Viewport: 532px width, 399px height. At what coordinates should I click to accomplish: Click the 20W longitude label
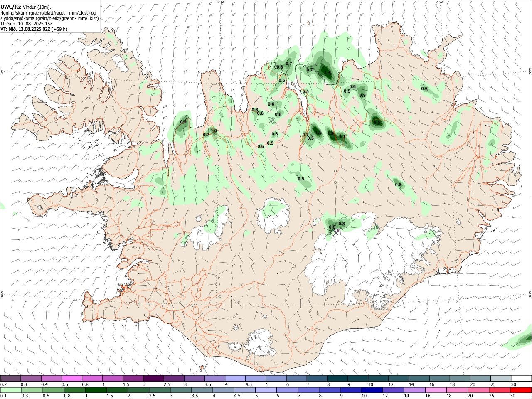tap(221, 2)
